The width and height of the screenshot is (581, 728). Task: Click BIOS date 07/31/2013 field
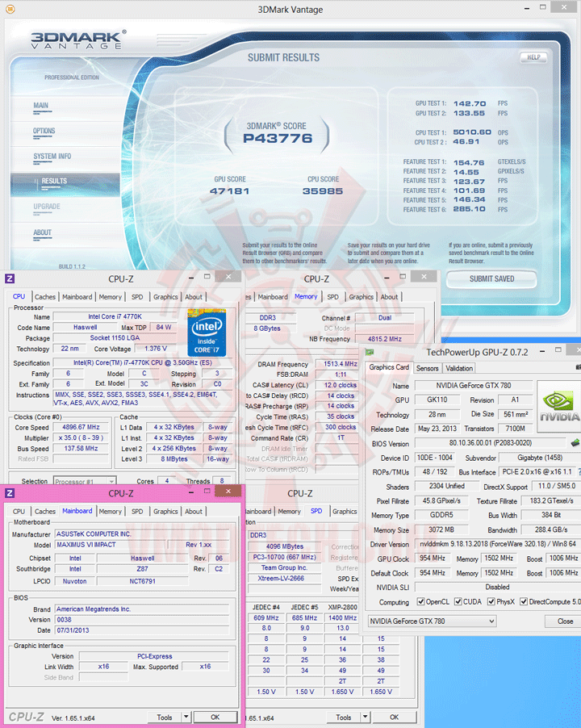pos(142,630)
